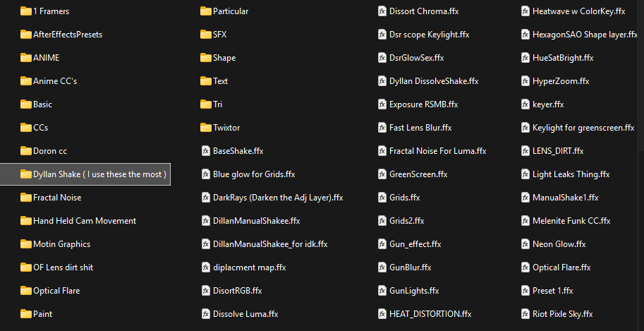This screenshot has height=331, width=644.
Task: Click the Doron cc folder icon
Action: coord(26,151)
